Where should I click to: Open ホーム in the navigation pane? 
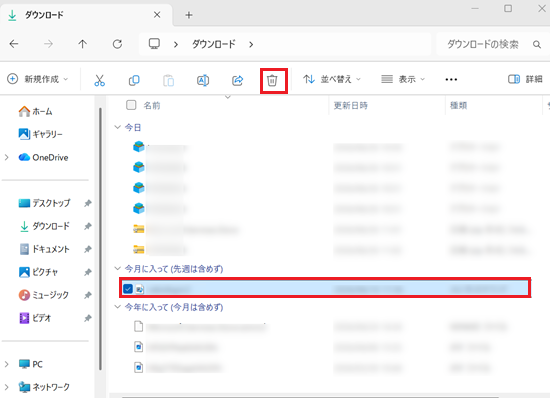click(x=35, y=112)
